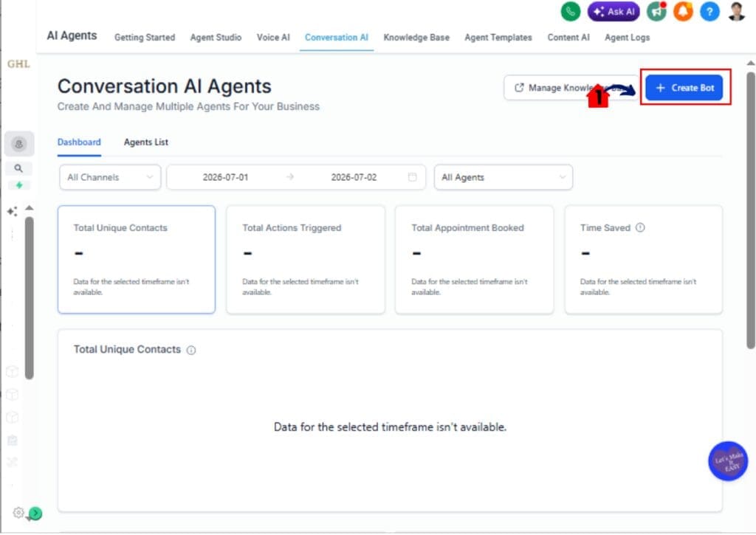Click the green sidebar expand arrow button
Image resolution: width=756 pixels, height=535 pixels.
[x=35, y=514]
